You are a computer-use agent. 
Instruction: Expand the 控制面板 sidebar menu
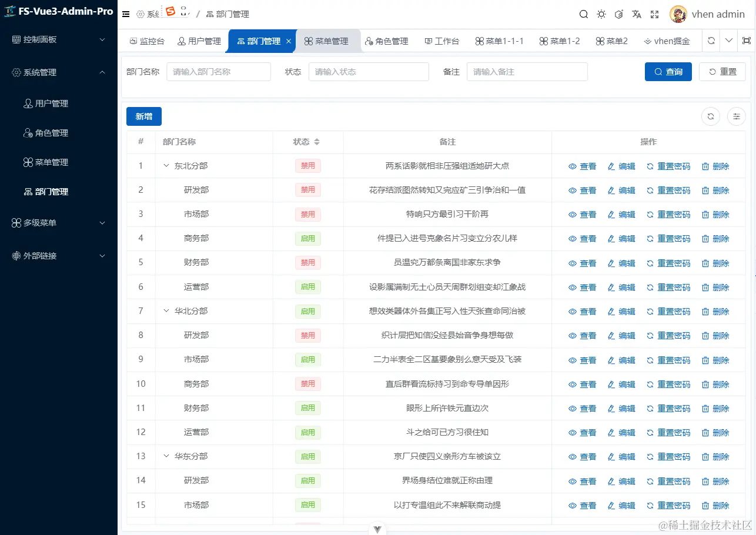tap(59, 39)
